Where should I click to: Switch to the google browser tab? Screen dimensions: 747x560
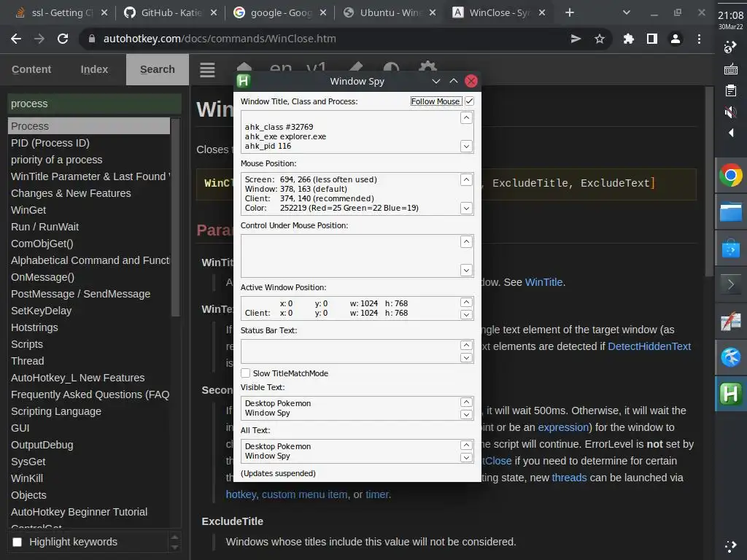(279, 13)
